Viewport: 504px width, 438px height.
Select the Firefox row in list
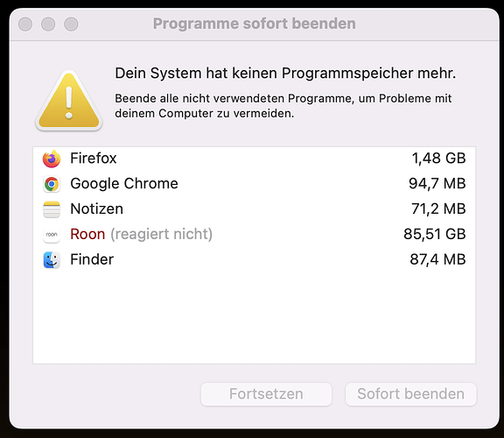coord(254,159)
